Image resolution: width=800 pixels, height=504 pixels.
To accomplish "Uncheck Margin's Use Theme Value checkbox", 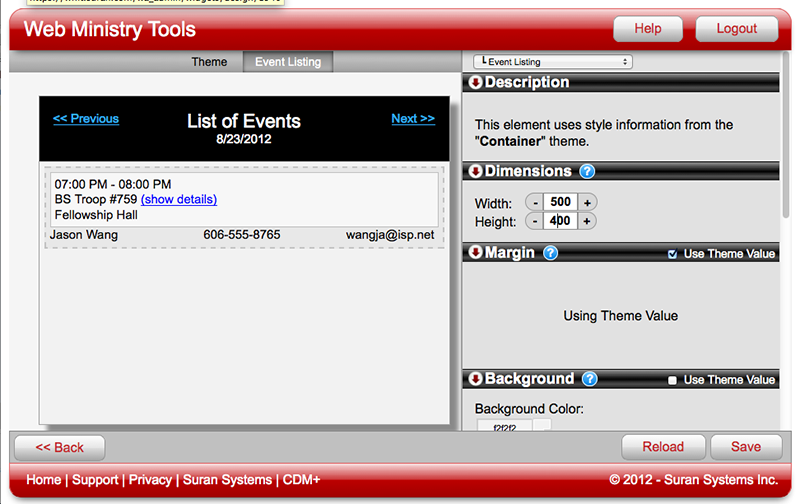I will coord(673,254).
